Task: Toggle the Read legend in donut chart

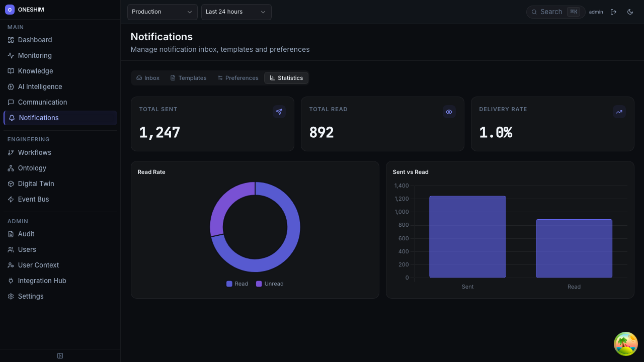Action: click(x=237, y=284)
